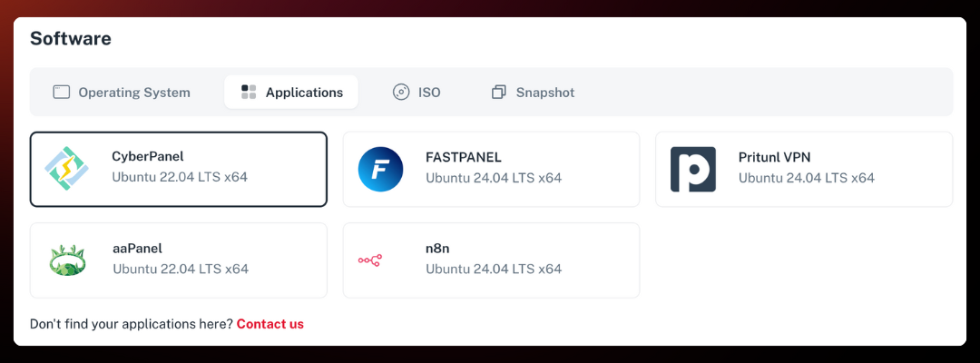
Task: Choose the FASTPANEL application name
Action: tap(463, 157)
